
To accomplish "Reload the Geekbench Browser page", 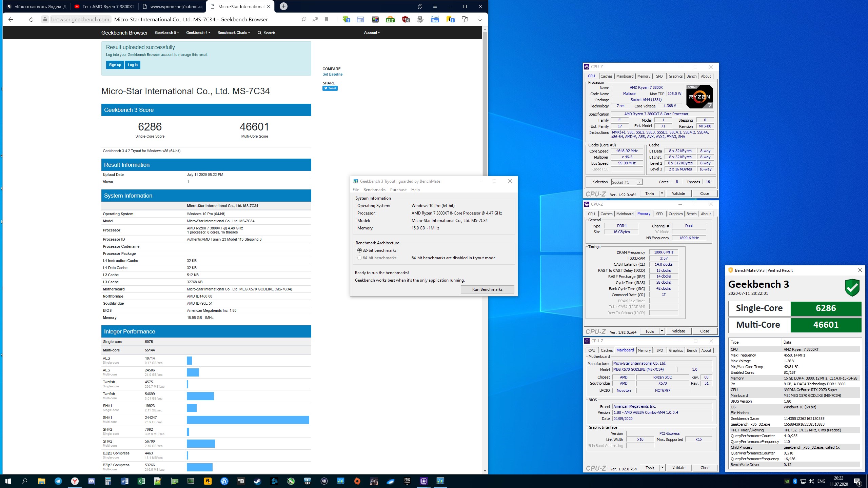I will [x=31, y=20].
